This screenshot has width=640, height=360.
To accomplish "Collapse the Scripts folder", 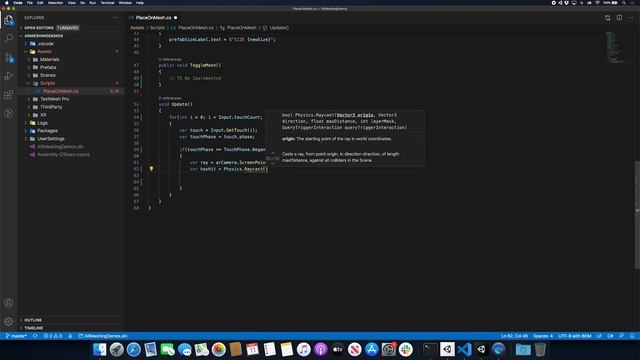I will 71,83.
